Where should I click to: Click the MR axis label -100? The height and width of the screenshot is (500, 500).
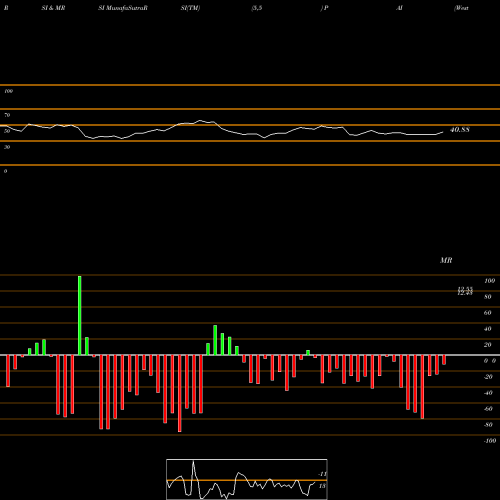pos(490,441)
